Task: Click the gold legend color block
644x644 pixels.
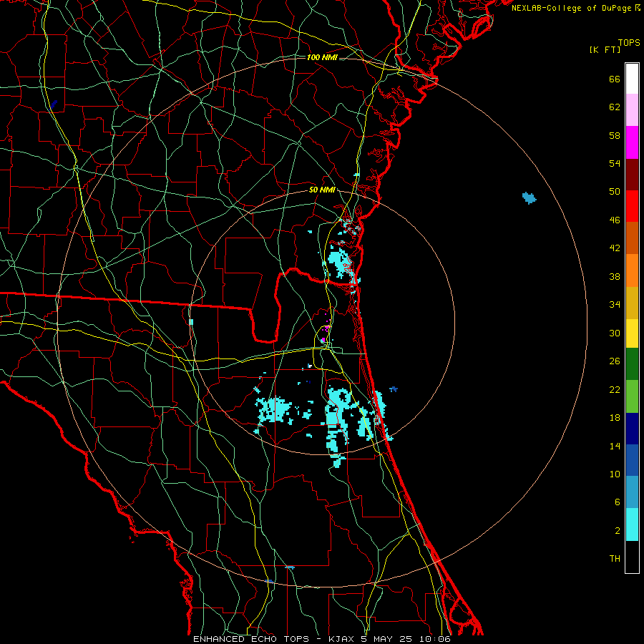Action: 632,303
